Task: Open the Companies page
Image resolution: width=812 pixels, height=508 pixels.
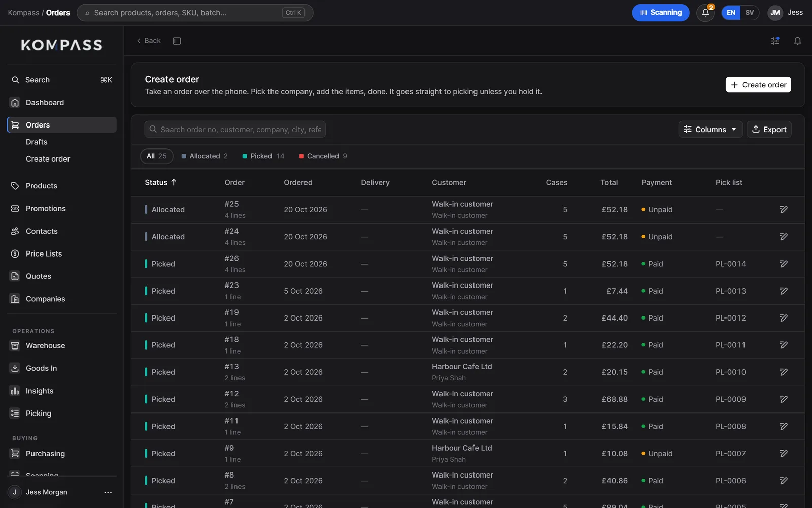Action: (62, 299)
